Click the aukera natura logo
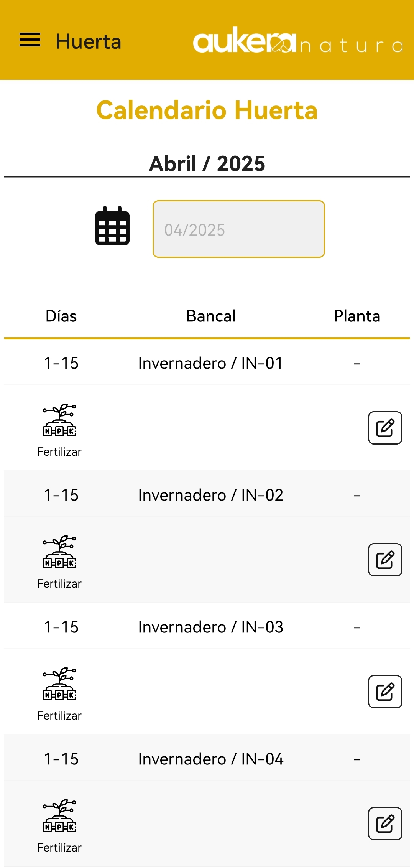 tap(297, 41)
